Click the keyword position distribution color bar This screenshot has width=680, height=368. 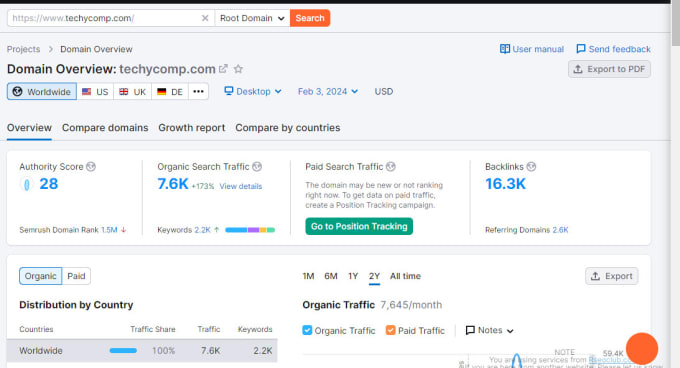click(250, 230)
